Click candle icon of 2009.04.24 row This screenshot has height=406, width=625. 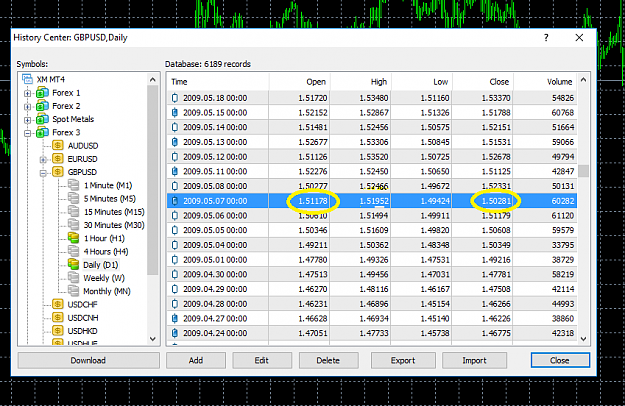[175, 333]
